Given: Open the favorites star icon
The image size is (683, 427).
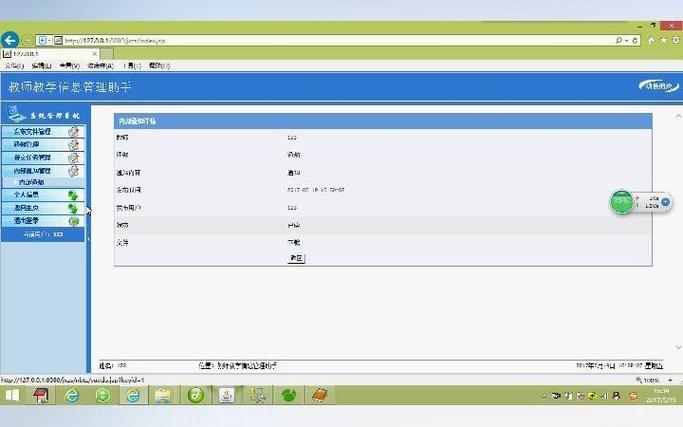Looking at the screenshot, I should click(663, 40).
